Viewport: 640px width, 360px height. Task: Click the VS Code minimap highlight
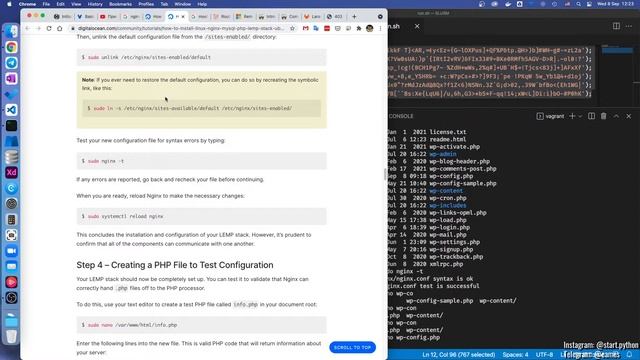(x=617, y=51)
